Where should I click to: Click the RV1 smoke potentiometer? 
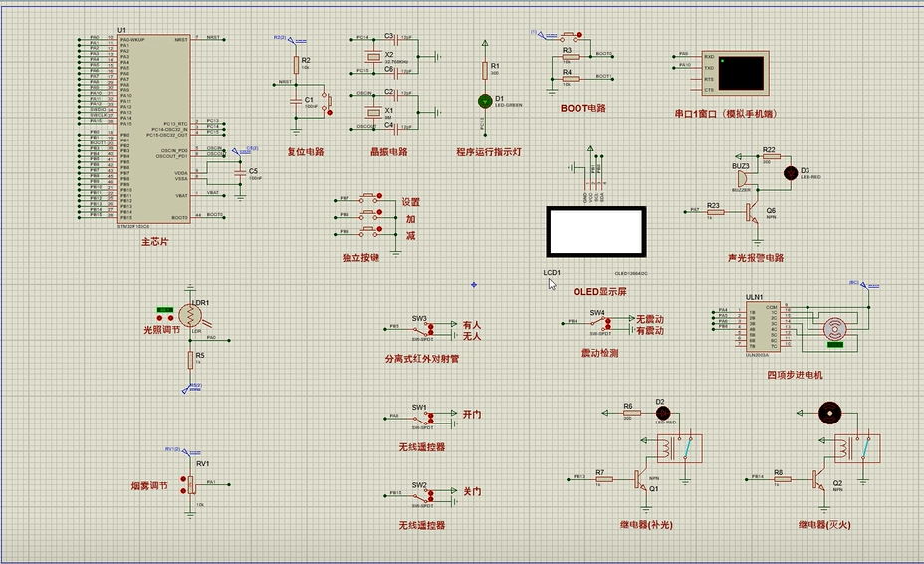point(186,484)
